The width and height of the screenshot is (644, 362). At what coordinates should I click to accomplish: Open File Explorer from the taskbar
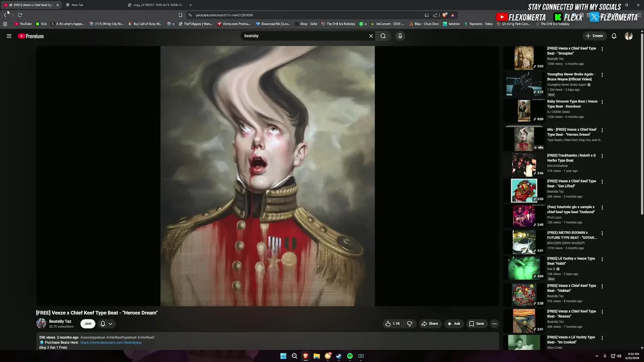(316, 356)
